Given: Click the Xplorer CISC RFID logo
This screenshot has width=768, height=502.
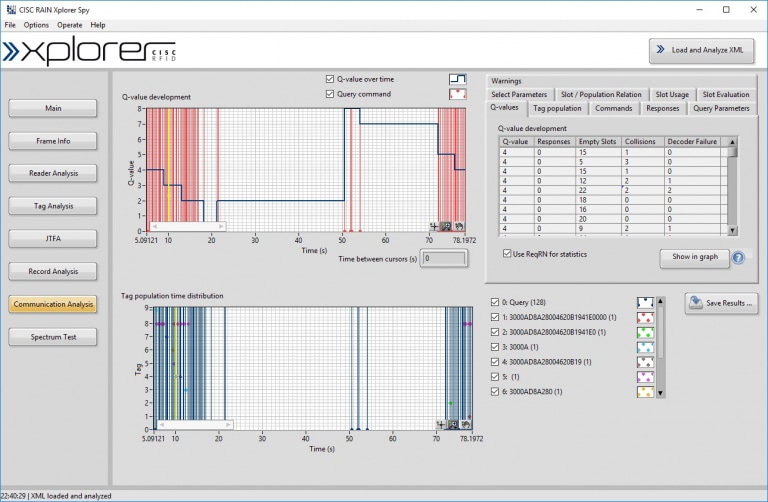Looking at the screenshot, I should (89, 51).
